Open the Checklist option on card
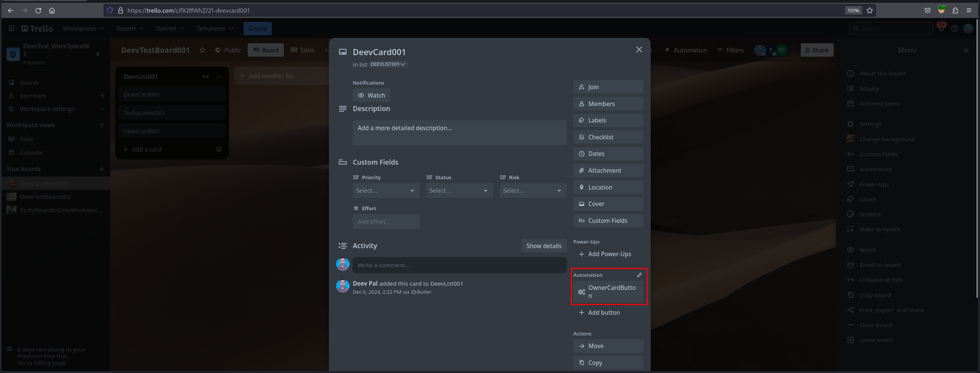The width and height of the screenshot is (980, 373). [608, 137]
